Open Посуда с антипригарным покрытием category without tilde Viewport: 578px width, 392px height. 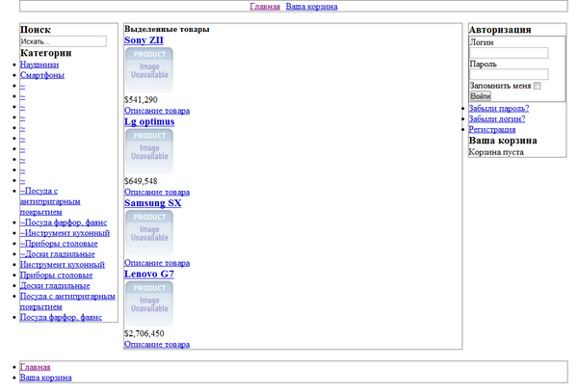(67, 301)
